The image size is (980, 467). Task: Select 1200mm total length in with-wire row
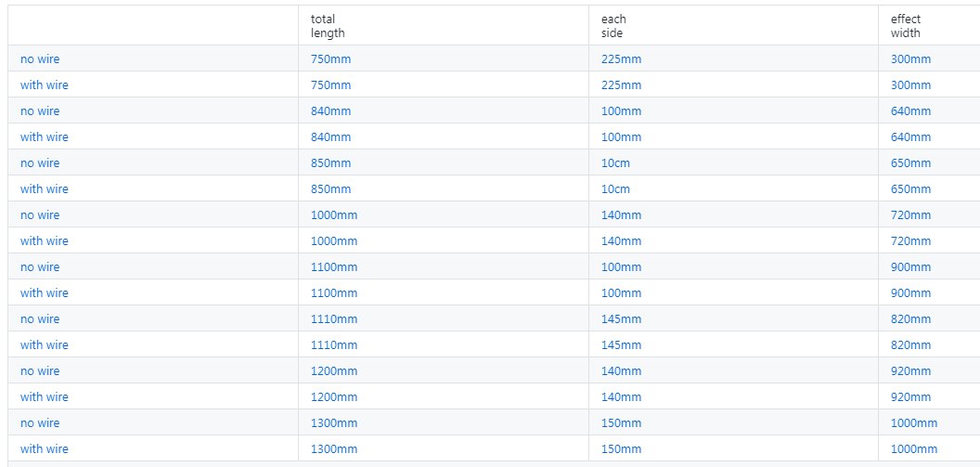(x=334, y=397)
